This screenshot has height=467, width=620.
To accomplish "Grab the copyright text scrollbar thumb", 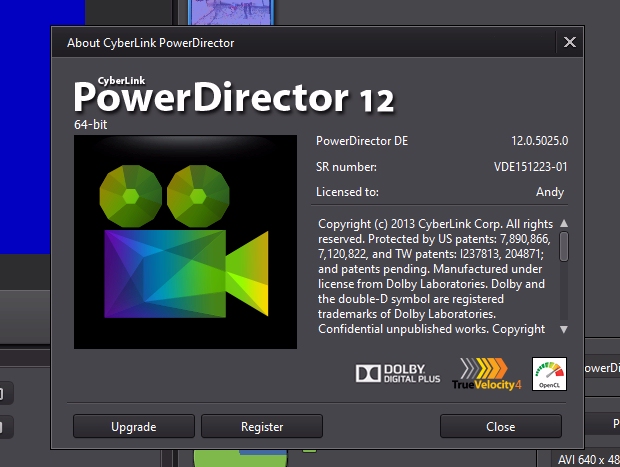I will (x=564, y=246).
